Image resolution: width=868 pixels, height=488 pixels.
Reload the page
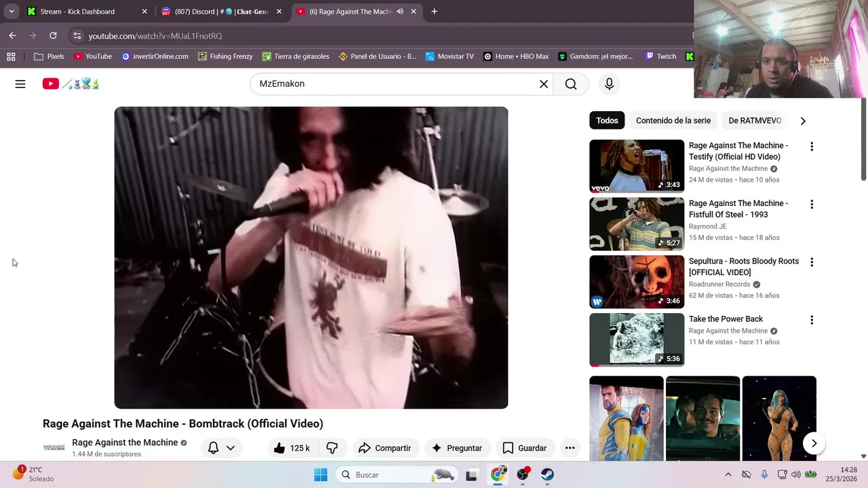coord(53,36)
